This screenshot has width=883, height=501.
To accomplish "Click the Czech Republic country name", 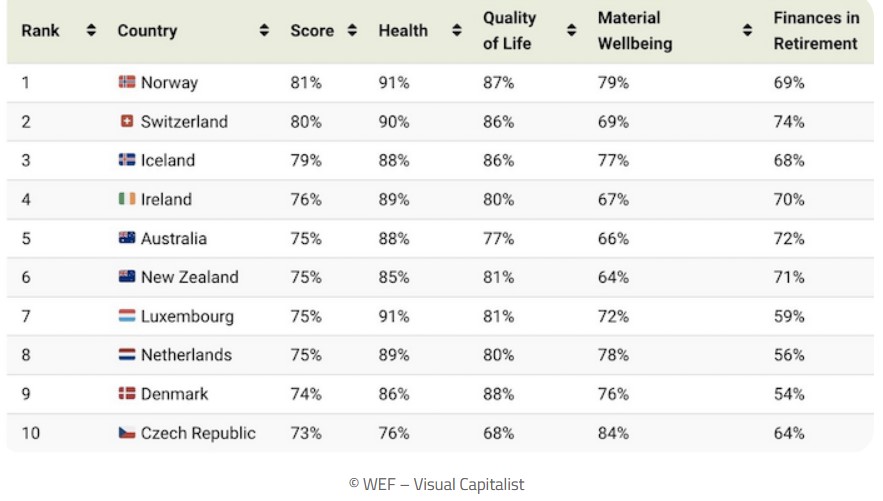I will tap(198, 433).
